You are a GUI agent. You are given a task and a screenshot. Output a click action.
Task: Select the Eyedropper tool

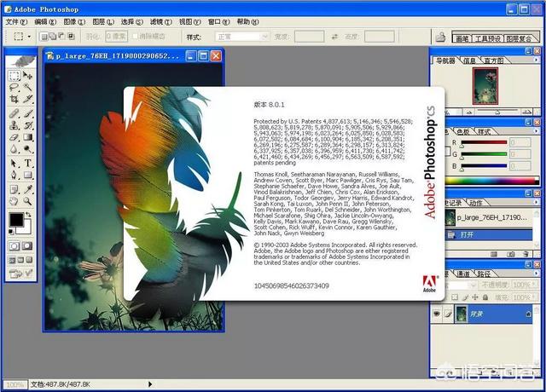(27, 189)
